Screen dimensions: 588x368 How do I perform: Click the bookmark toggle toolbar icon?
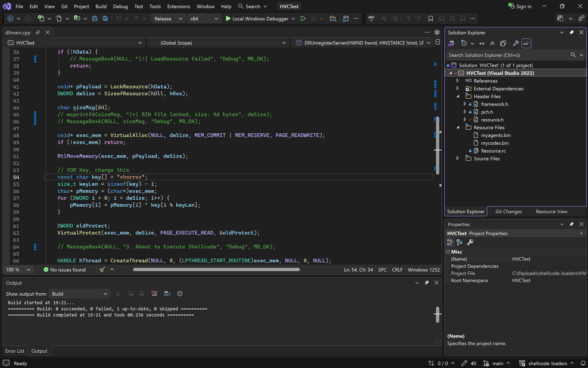pos(430,18)
